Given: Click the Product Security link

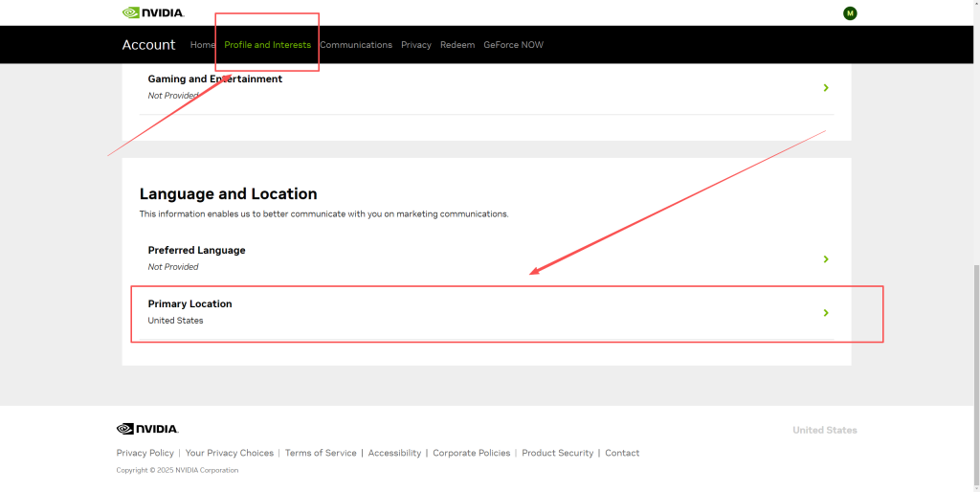Looking at the screenshot, I should [557, 453].
